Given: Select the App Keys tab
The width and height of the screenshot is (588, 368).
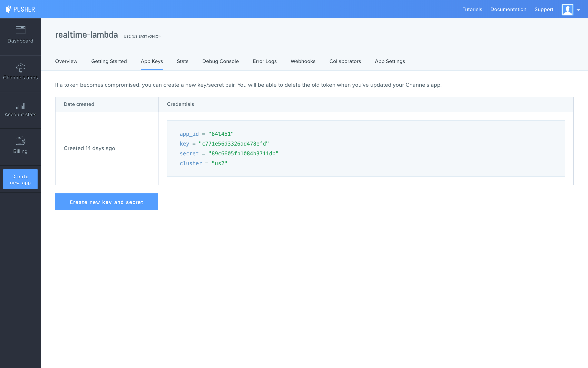Looking at the screenshot, I should click(x=152, y=61).
